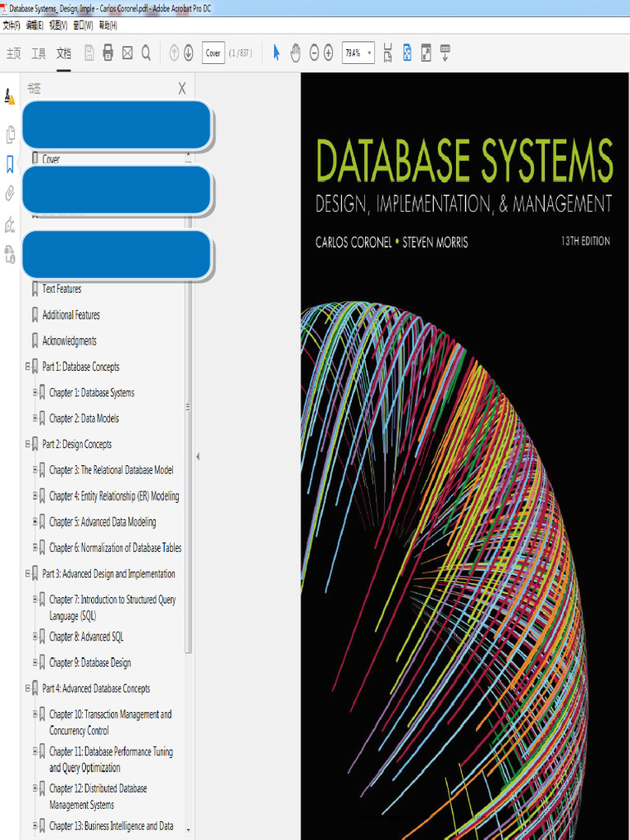This screenshot has height=840, width=630.
Task: Open the 视图(V) menu
Action: 58,25
